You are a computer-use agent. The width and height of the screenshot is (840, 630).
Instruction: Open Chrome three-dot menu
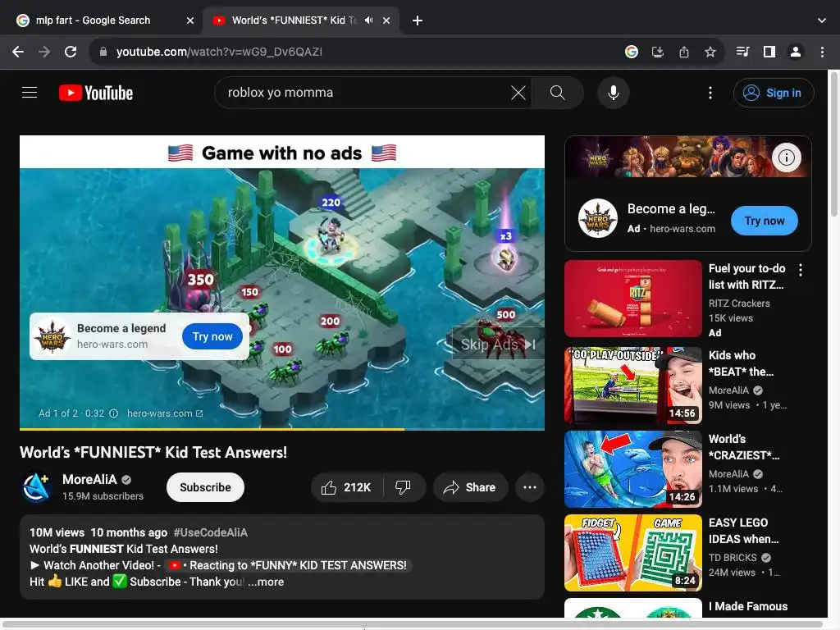click(822, 52)
